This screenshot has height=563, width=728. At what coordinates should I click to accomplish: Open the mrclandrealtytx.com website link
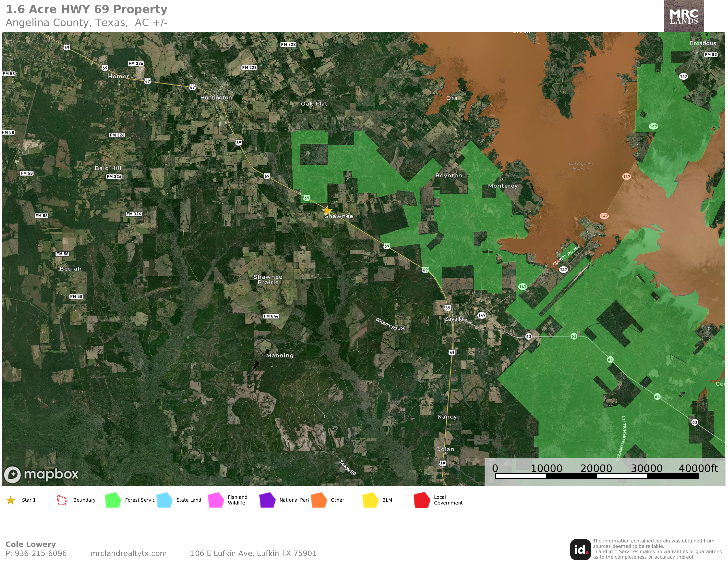128,553
